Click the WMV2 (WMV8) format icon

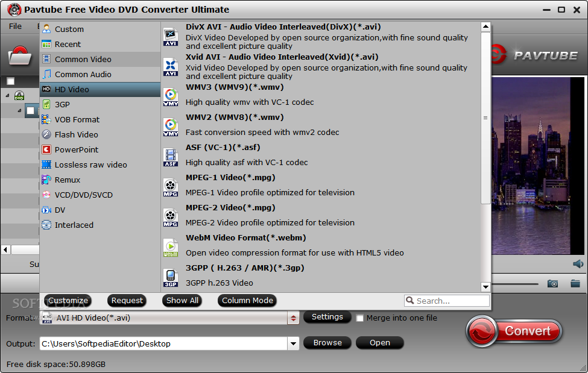coord(171,128)
